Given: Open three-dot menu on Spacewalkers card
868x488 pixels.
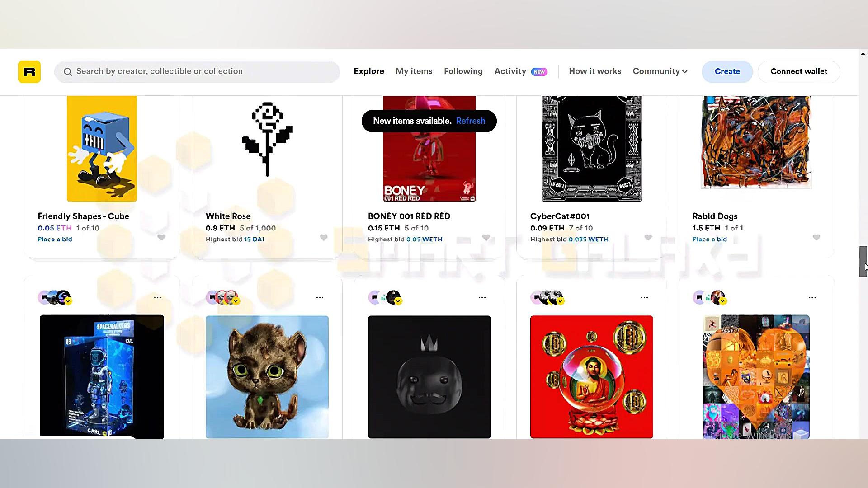Looking at the screenshot, I should 157,297.
